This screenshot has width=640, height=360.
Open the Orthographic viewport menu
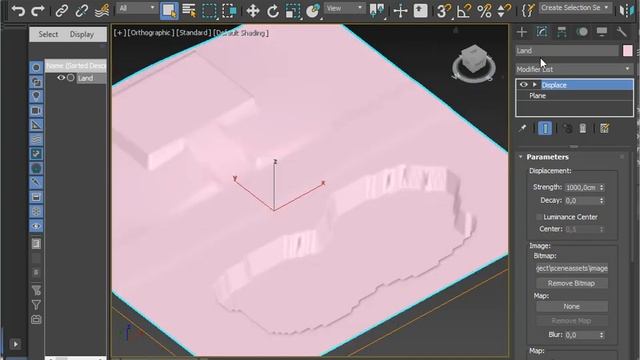tap(151, 33)
